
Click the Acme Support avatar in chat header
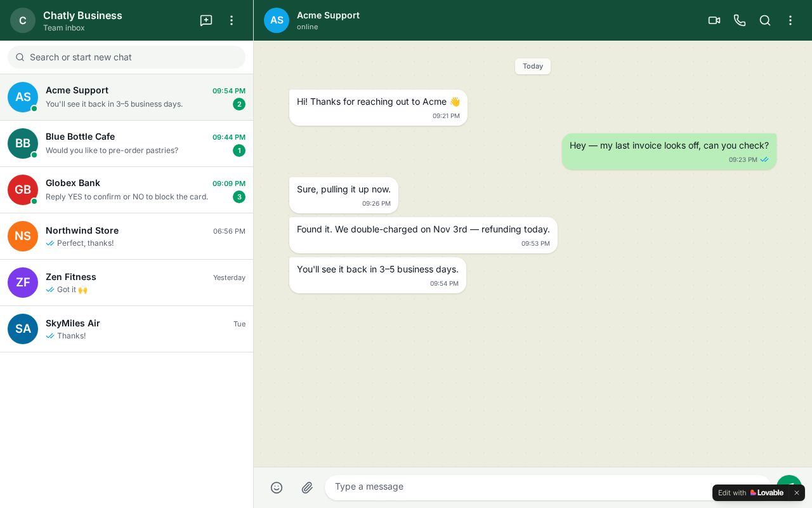(277, 20)
